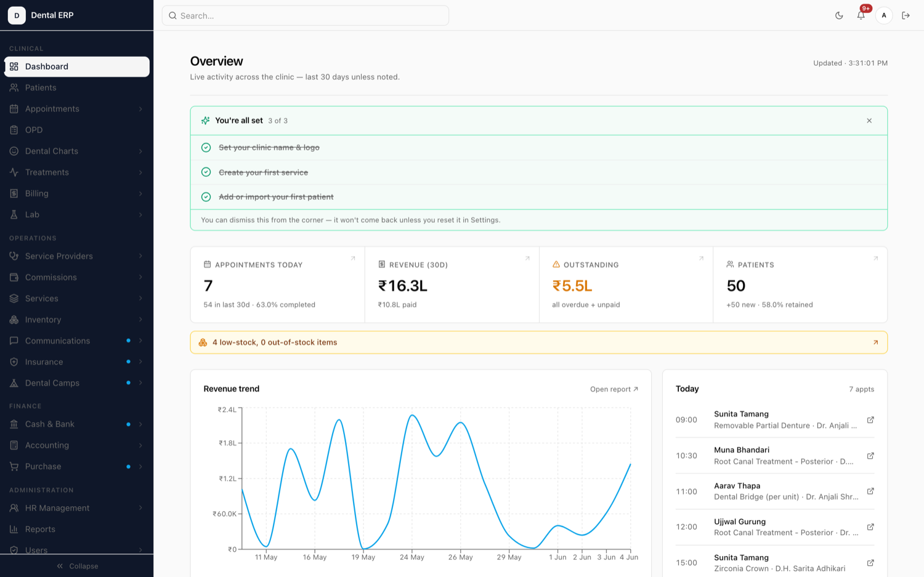Open Reports in the sidebar
Screen dimensions: 924x577
coord(77,529)
